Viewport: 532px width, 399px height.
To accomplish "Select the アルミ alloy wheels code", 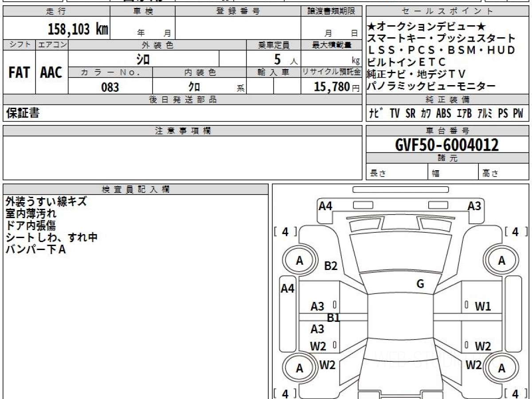I will click(x=485, y=113).
